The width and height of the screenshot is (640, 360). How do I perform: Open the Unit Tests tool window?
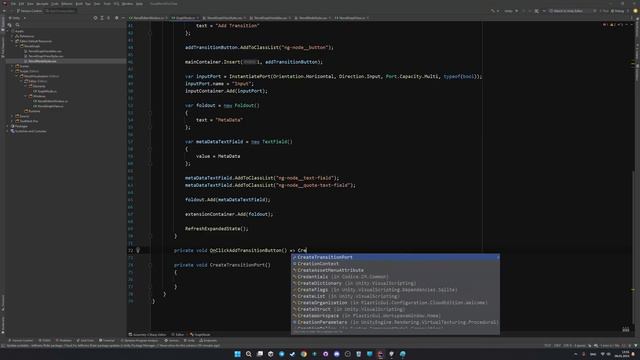(85, 340)
